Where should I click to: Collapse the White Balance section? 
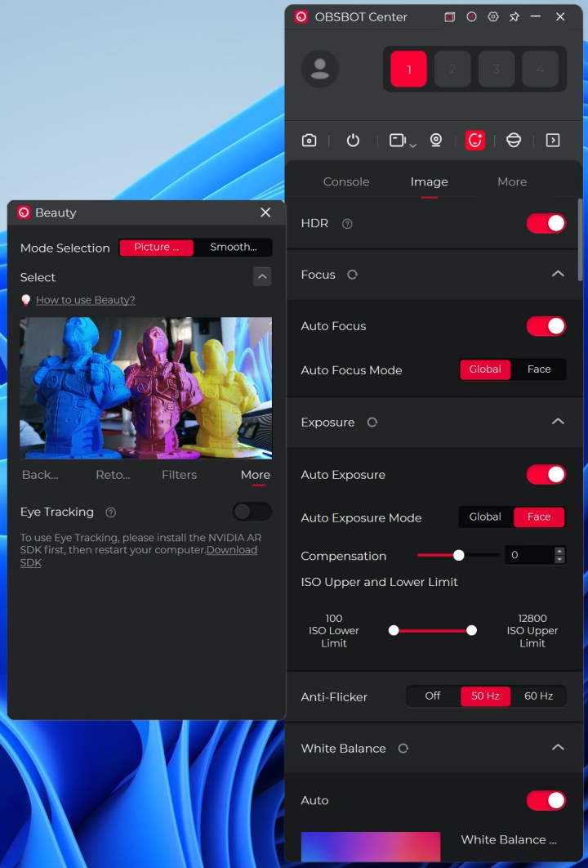(x=558, y=748)
